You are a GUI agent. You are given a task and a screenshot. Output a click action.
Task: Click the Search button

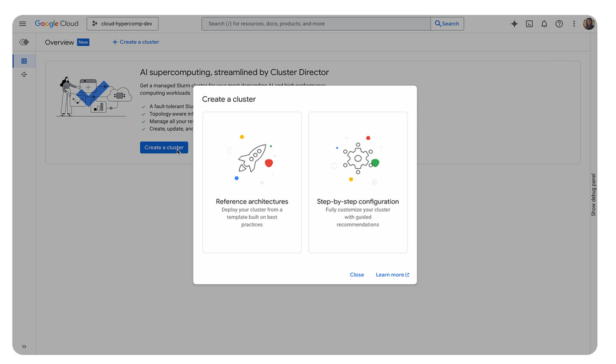(x=447, y=24)
